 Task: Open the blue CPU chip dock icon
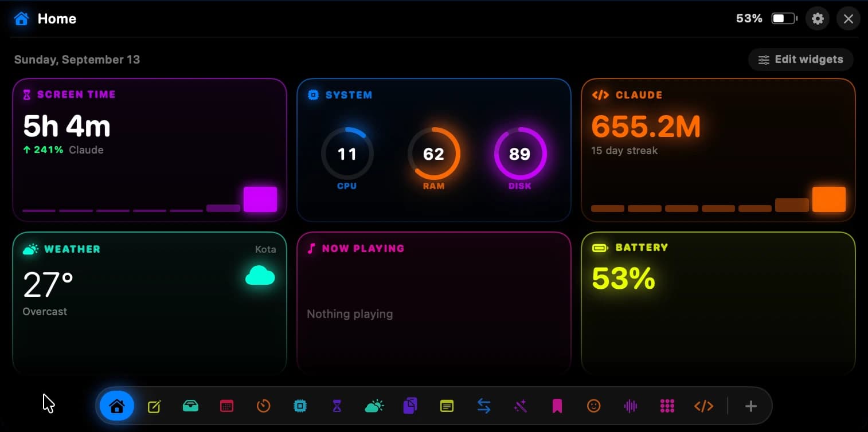(x=299, y=406)
